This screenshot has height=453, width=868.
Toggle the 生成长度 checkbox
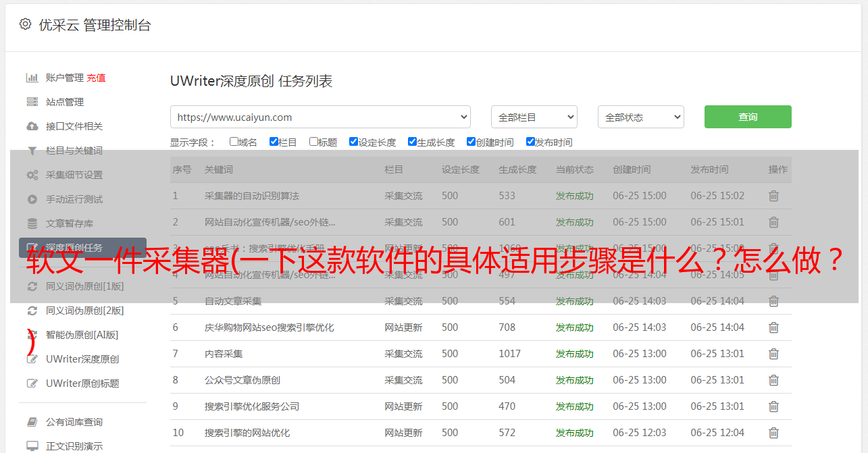click(412, 142)
